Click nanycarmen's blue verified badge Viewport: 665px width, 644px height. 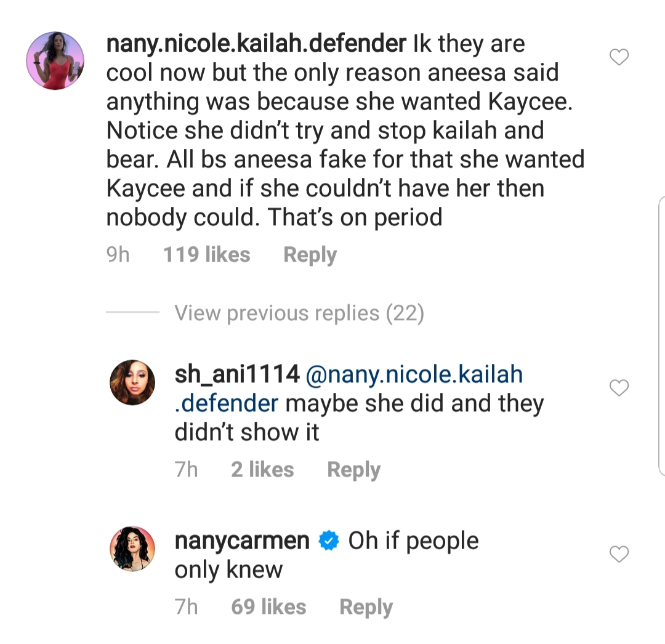(x=329, y=541)
